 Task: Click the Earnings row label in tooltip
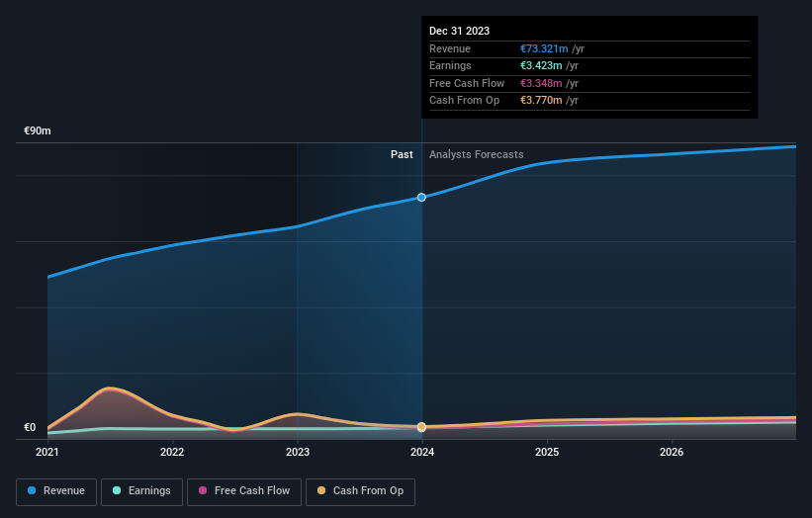451,65
